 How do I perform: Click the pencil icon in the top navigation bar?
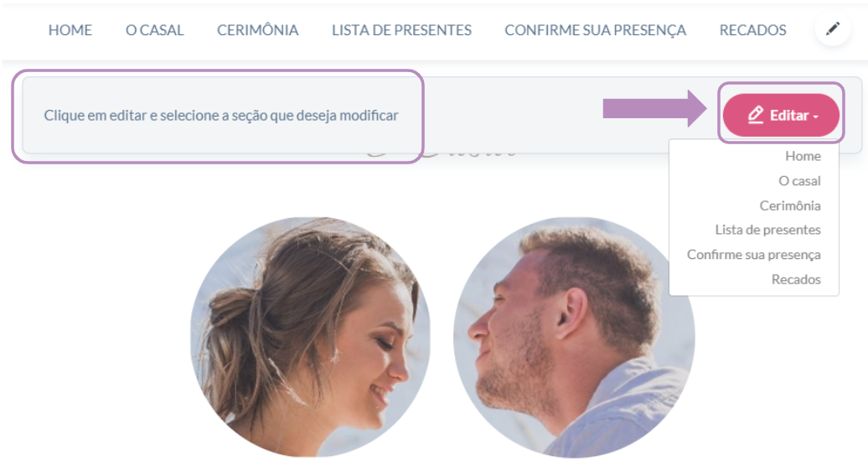(833, 29)
